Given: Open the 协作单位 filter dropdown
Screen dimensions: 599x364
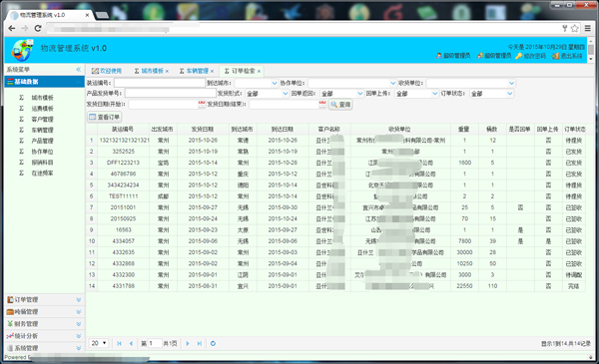Looking at the screenshot, I should click(x=392, y=83).
